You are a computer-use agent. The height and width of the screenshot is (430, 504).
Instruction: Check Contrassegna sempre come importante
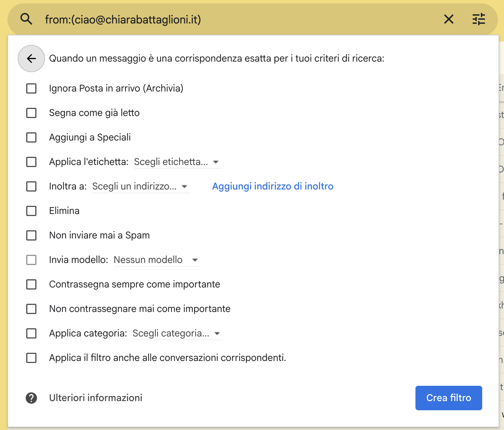point(31,284)
